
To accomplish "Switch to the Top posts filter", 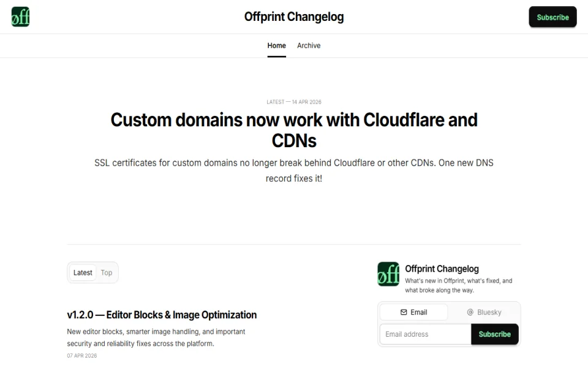I will tap(107, 272).
